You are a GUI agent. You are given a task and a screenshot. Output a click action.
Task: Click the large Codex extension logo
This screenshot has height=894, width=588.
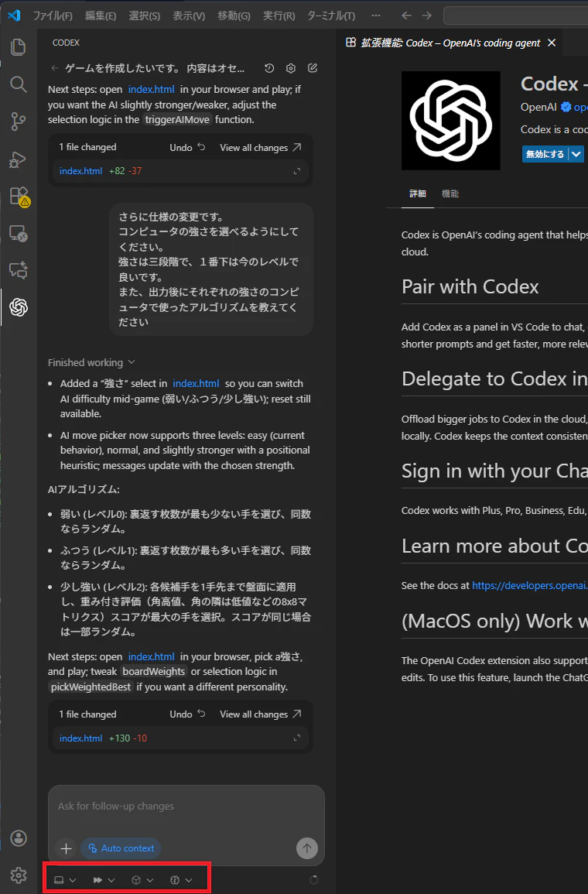tap(451, 120)
